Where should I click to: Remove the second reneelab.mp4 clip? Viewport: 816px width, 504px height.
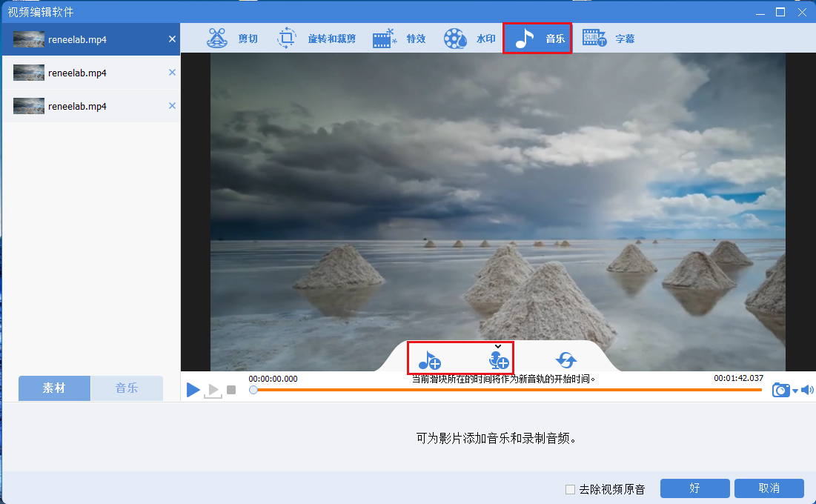click(172, 73)
